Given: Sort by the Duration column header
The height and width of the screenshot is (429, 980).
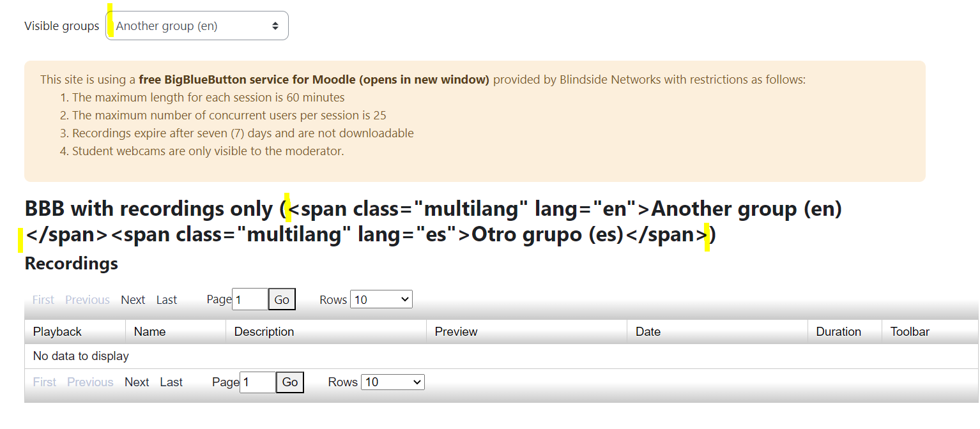Looking at the screenshot, I should pos(845,332).
